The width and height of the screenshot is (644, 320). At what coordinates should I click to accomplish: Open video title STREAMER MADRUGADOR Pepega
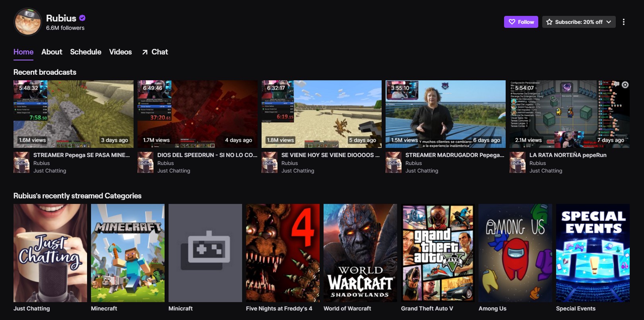click(455, 155)
